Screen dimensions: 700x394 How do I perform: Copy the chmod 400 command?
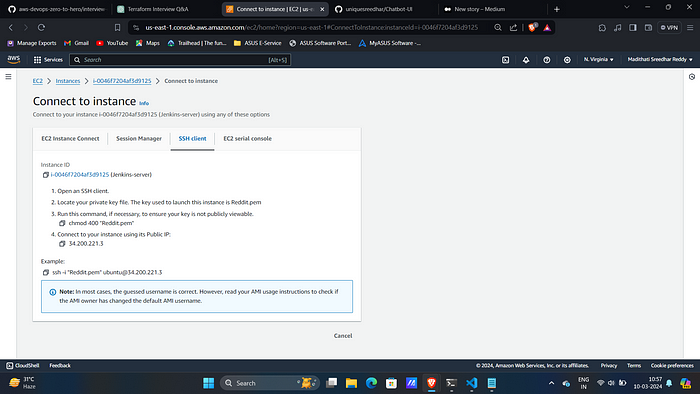[x=62, y=223]
